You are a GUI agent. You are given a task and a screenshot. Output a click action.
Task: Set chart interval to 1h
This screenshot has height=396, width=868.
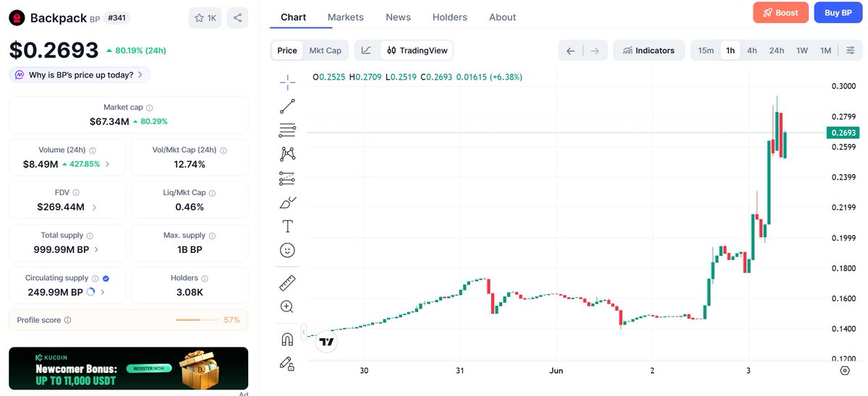tap(731, 51)
